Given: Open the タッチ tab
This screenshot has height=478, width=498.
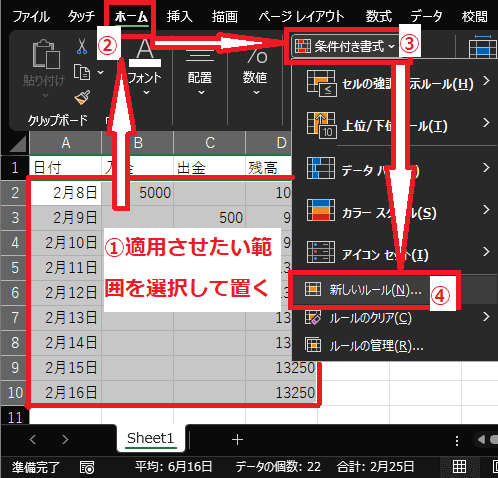Looking at the screenshot, I should [x=82, y=16].
